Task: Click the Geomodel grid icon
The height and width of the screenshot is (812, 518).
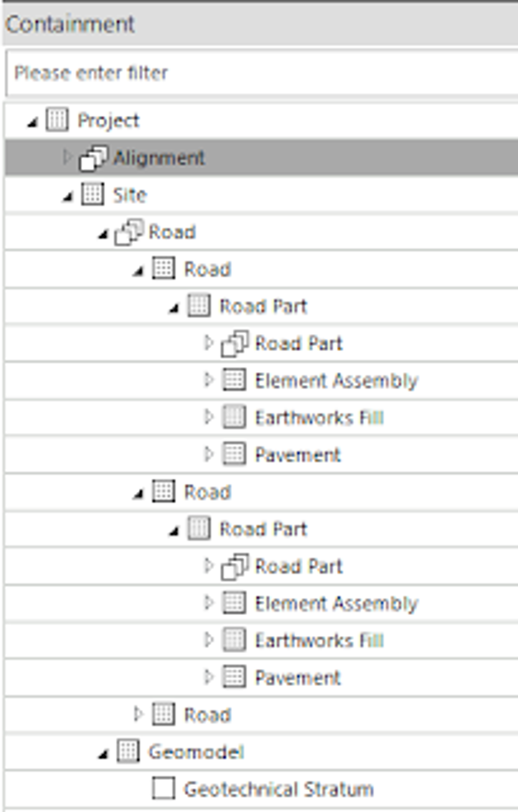Action: (x=128, y=752)
